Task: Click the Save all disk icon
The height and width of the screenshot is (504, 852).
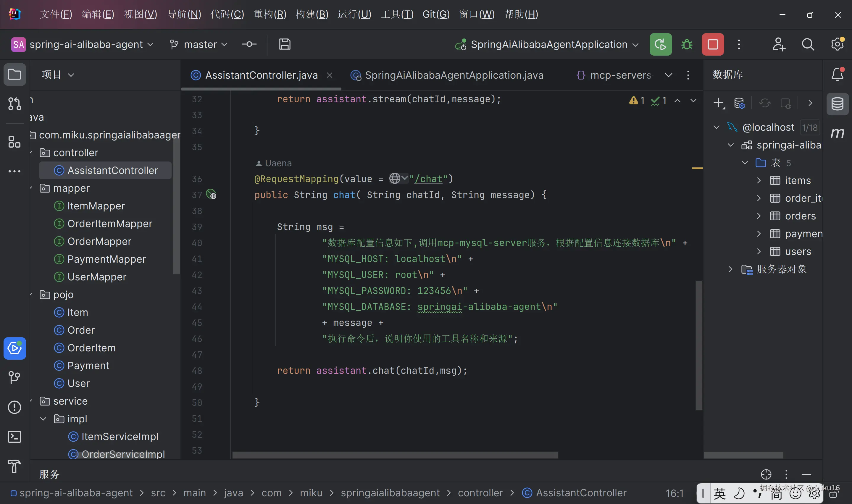Action: tap(285, 44)
